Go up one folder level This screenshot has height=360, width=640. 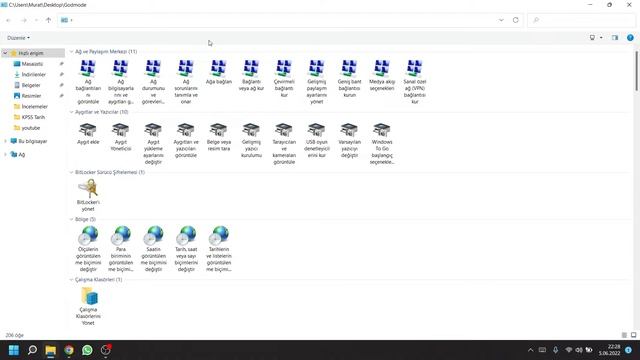(x=49, y=20)
